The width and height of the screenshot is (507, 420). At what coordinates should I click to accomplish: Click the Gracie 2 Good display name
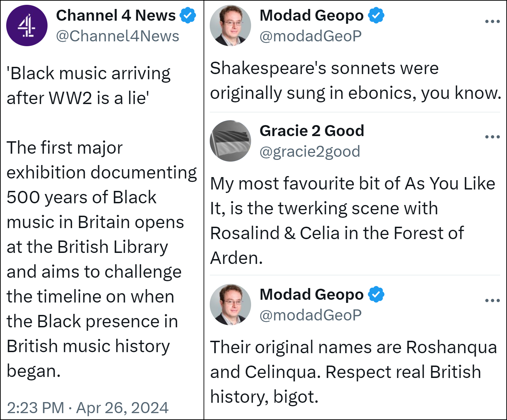tap(312, 131)
